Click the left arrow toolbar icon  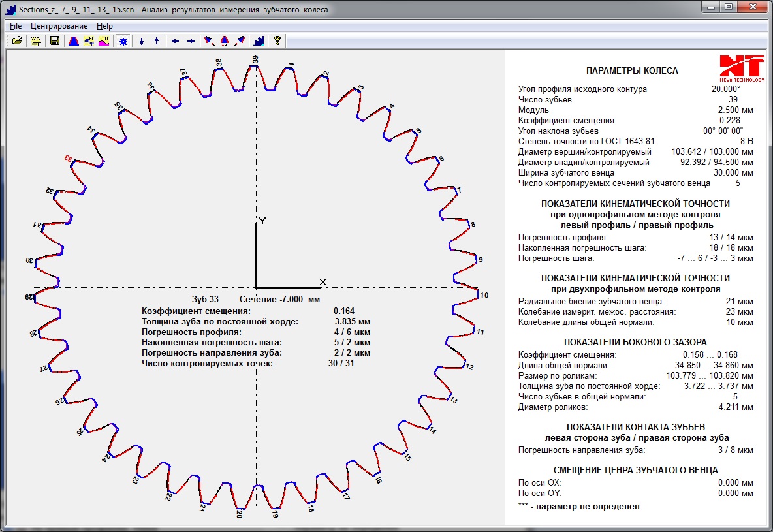(x=175, y=41)
